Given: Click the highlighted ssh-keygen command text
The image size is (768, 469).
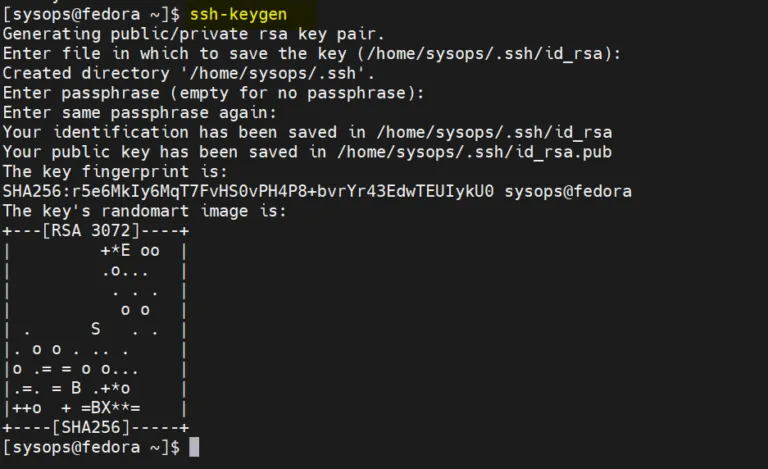Looking at the screenshot, I should coord(238,14).
